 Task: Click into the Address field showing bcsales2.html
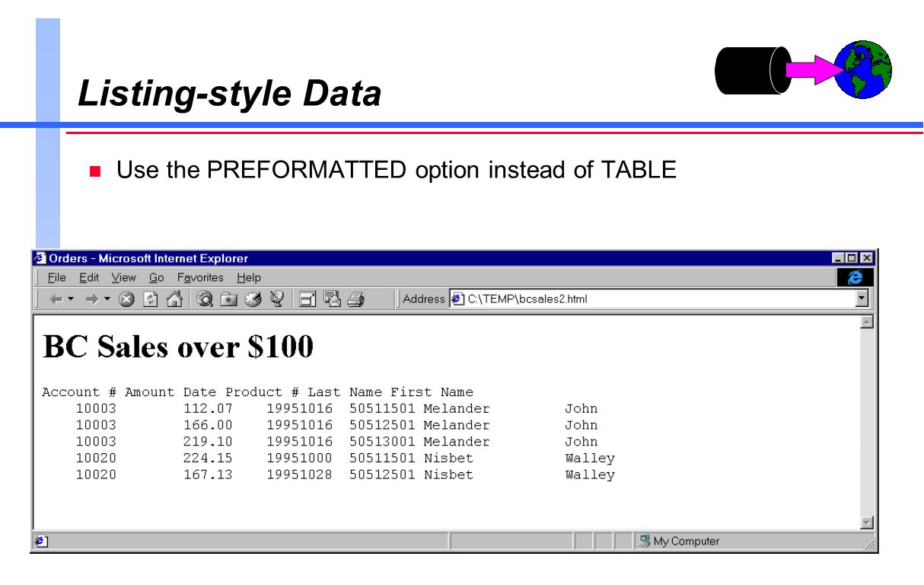[659, 299]
